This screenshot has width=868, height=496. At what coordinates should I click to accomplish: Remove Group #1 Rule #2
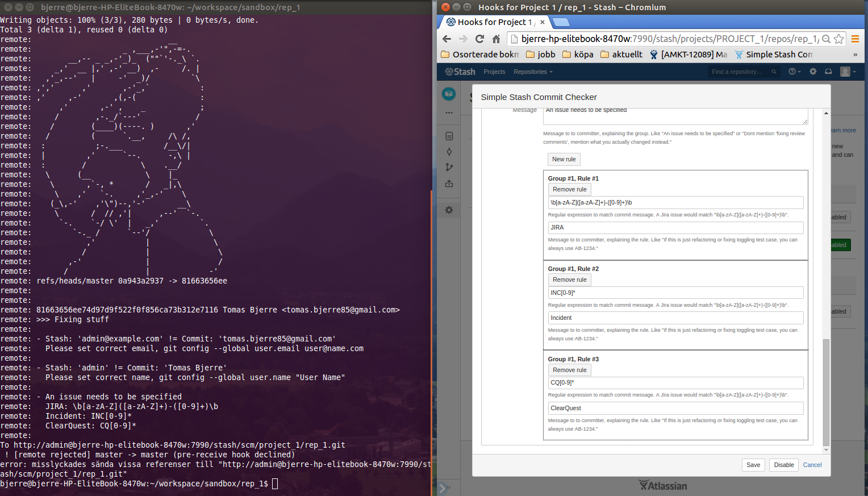point(569,280)
